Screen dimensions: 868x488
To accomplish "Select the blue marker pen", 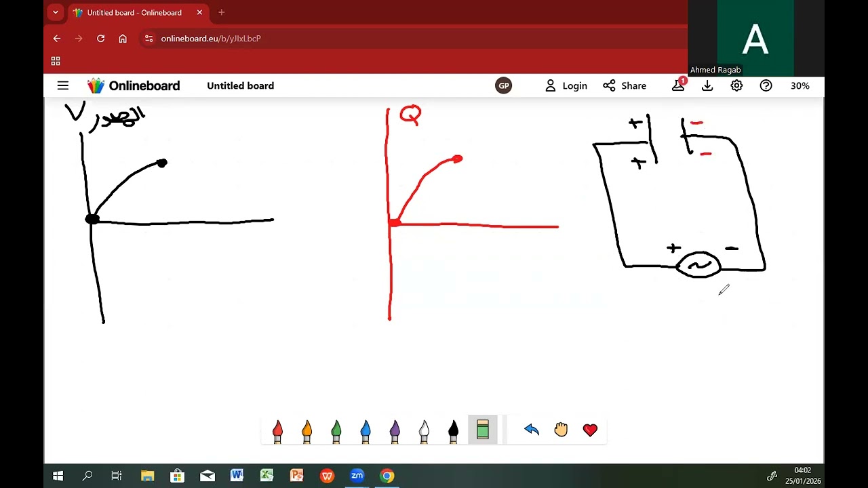I will [366, 431].
